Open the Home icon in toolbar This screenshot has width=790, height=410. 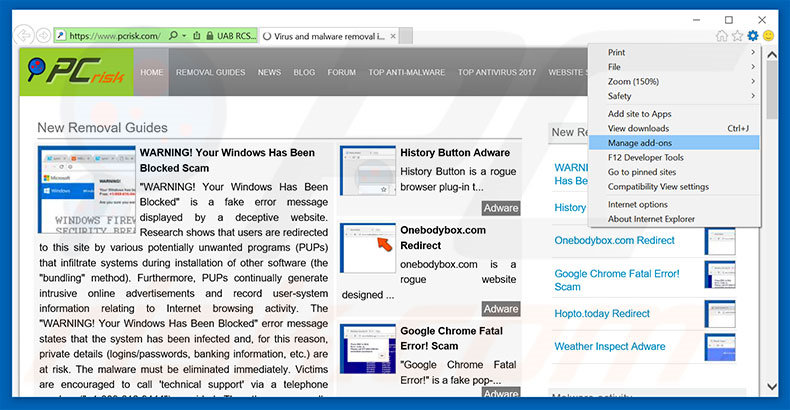(x=721, y=35)
